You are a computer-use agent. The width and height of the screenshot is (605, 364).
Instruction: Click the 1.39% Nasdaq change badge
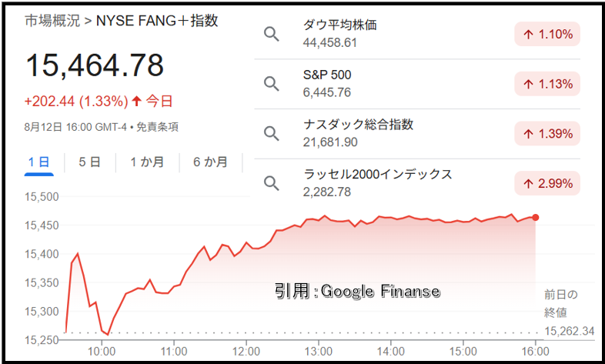point(547,134)
